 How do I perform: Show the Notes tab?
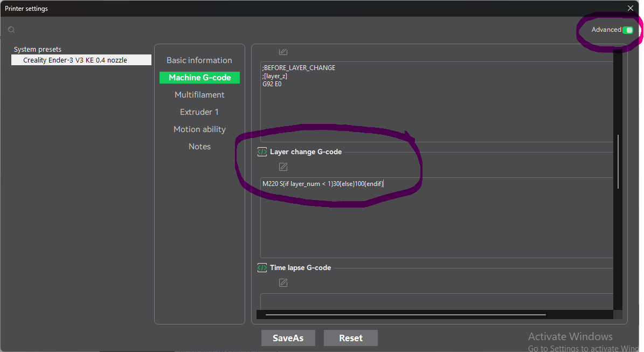click(x=199, y=147)
